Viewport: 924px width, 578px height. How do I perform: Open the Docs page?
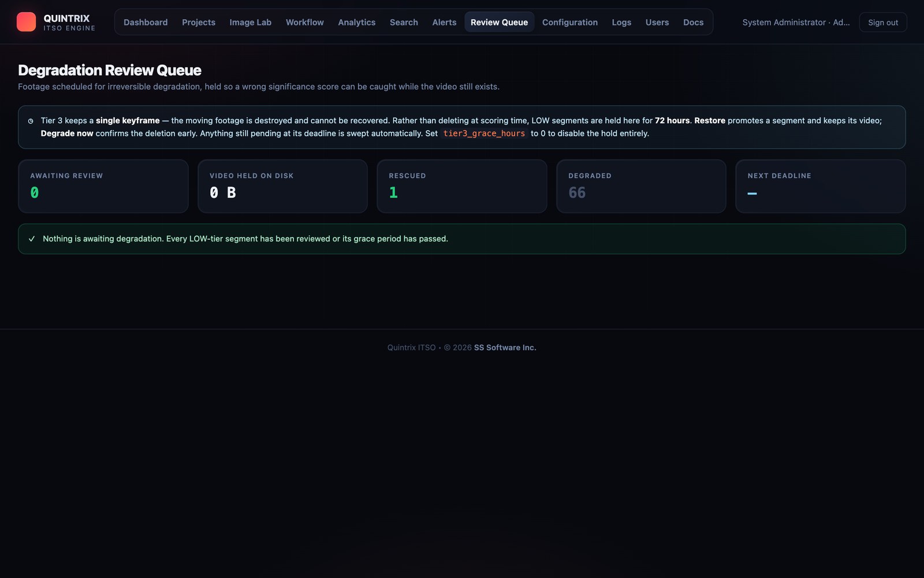point(693,22)
